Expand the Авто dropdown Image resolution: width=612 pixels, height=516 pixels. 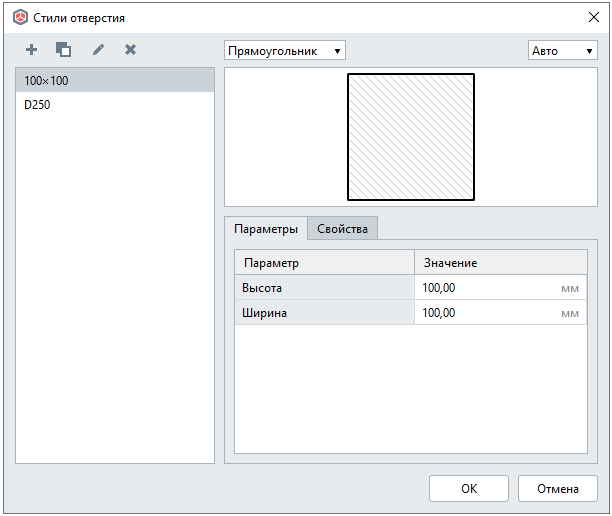tap(562, 50)
